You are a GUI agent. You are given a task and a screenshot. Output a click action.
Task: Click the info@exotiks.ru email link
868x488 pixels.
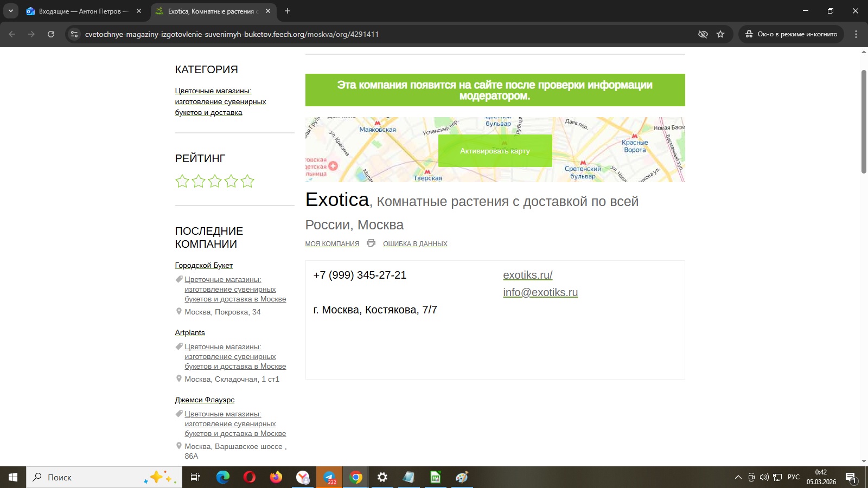pos(540,292)
